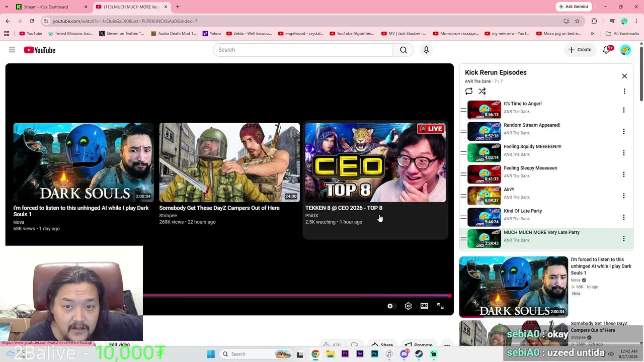Open the Ask Gemini button
The width and height of the screenshot is (644, 362).
[x=573, y=7]
